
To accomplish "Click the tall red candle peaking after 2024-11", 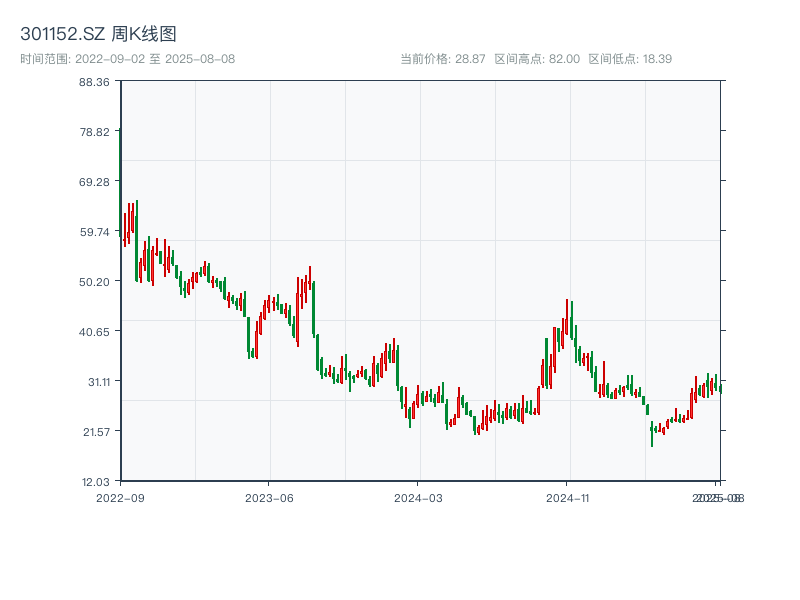I will point(568,318).
